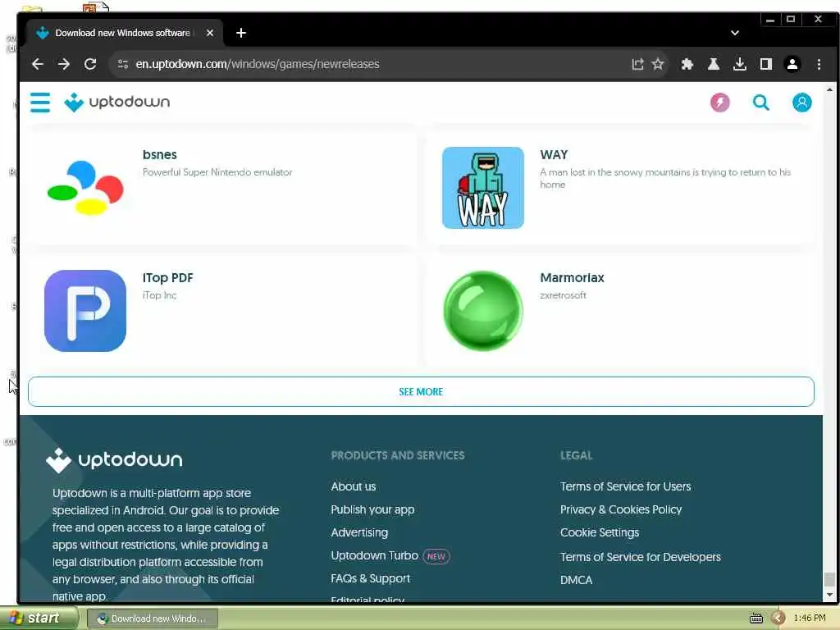Open the About us footer link
This screenshot has width=840, height=630.
pos(353,486)
